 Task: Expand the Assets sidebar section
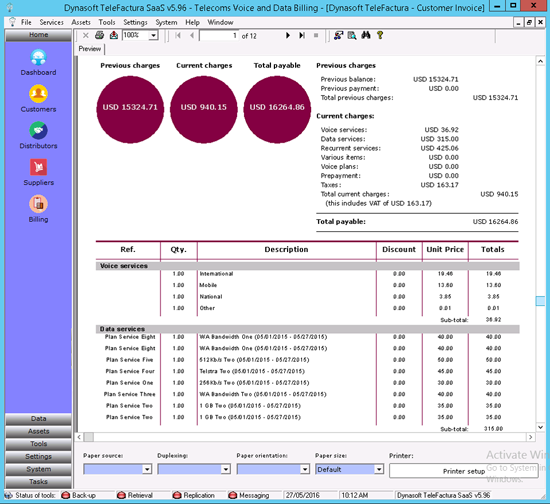38,431
